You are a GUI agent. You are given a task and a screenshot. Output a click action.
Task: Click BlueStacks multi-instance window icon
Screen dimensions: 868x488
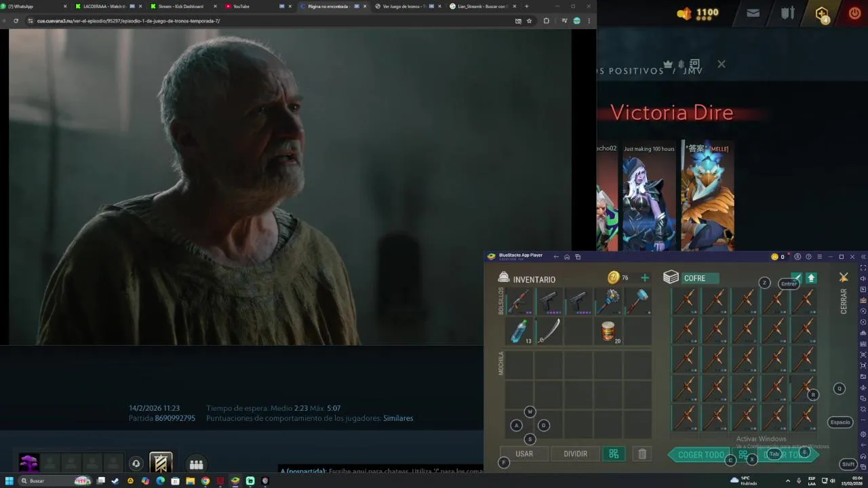[578, 257]
